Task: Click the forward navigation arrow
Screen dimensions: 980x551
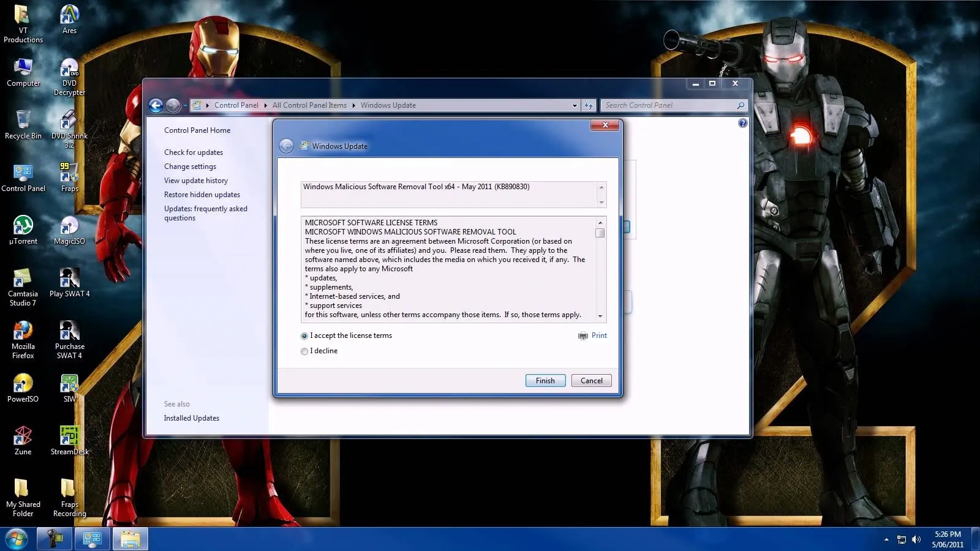Action: coord(173,105)
